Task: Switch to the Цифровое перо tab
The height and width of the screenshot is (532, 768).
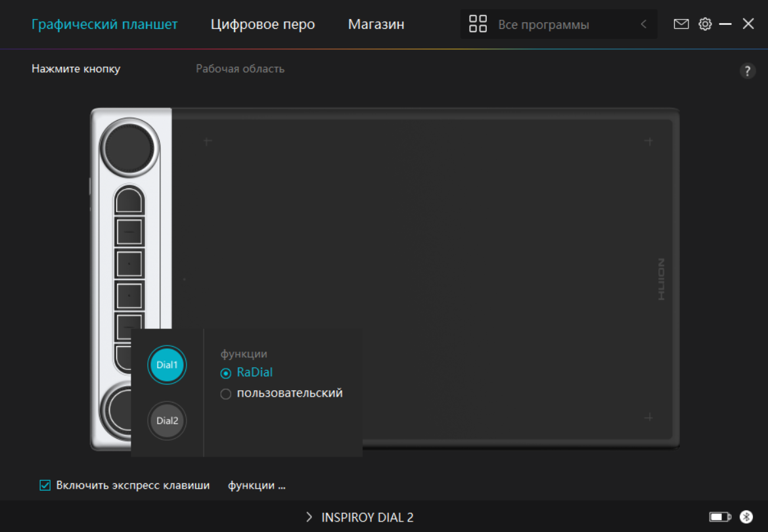Action: tap(263, 24)
